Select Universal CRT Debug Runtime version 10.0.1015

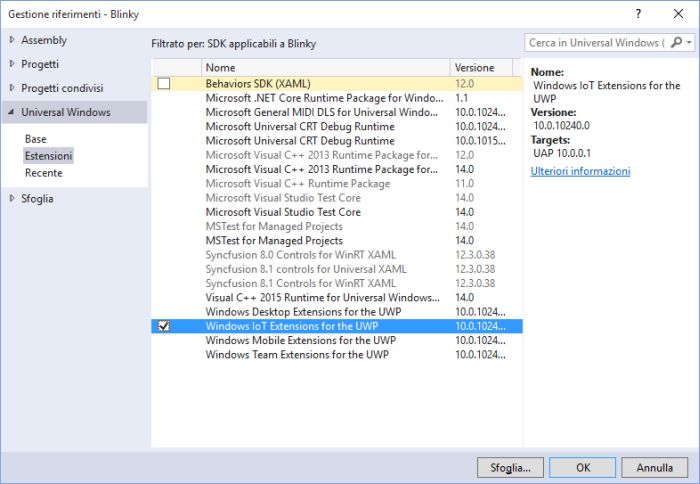coord(337,141)
